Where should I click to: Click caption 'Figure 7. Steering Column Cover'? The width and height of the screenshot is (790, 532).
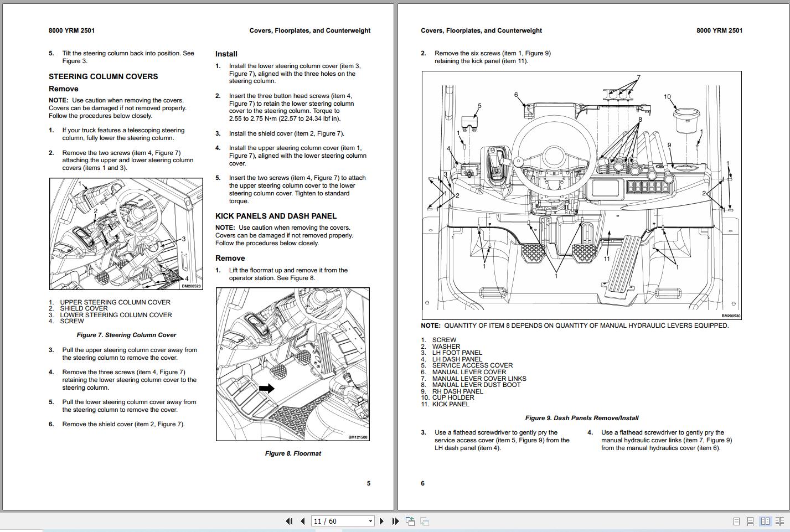click(126, 335)
